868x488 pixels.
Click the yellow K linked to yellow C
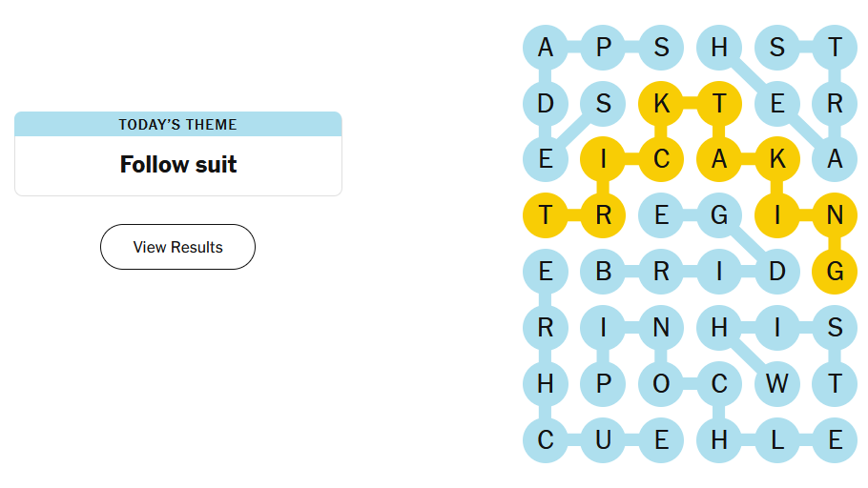pyautogui.click(x=661, y=103)
